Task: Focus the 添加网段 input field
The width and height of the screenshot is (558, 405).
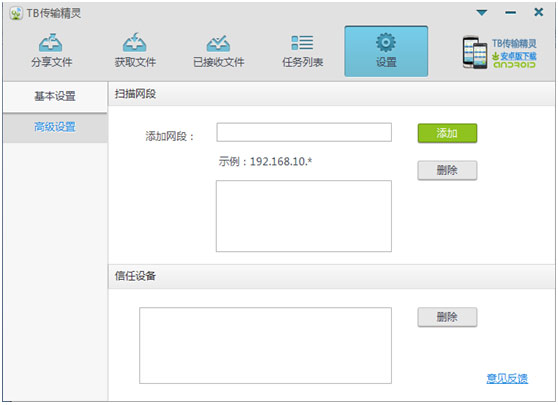Action: pyautogui.click(x=304, y=132)
